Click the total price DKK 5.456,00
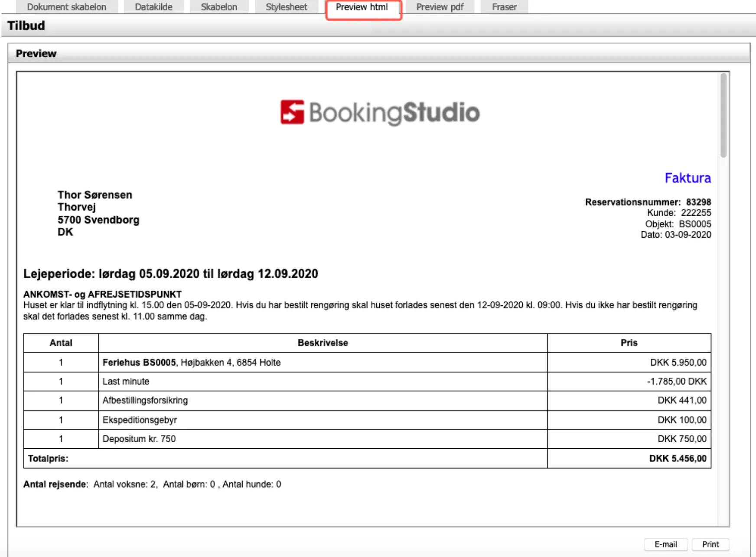The width and height of the screenshot is (756, 557). tap(678, 458)
